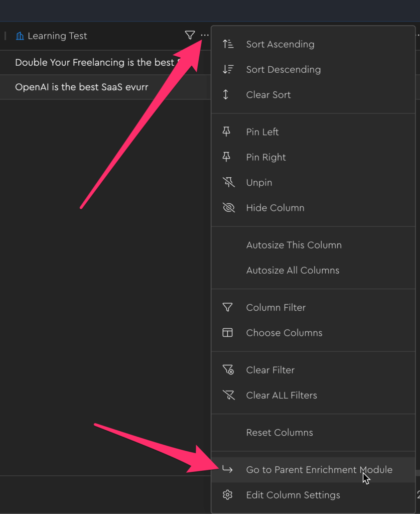Open Column Filter option

pos(275,308)
